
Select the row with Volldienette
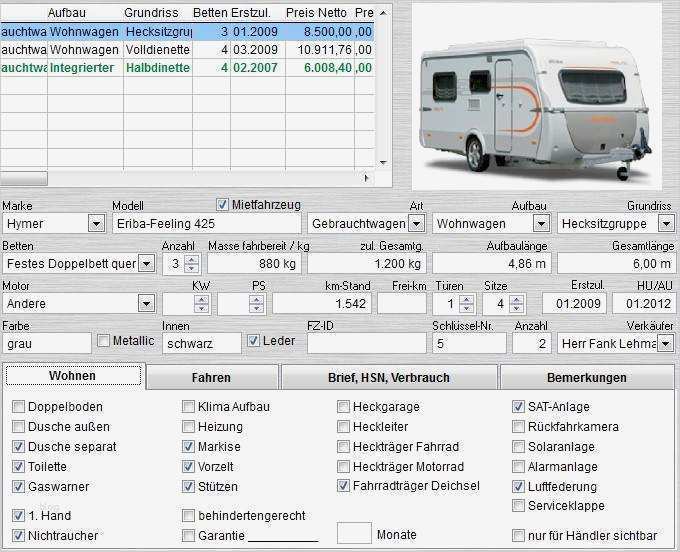(187, 50)
